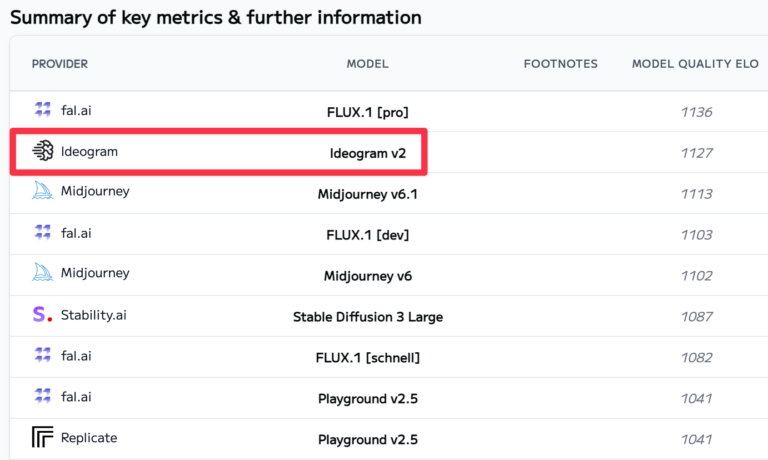Click the Replicate logo icon
The image size is (768, 460).
tap(42, 438)
